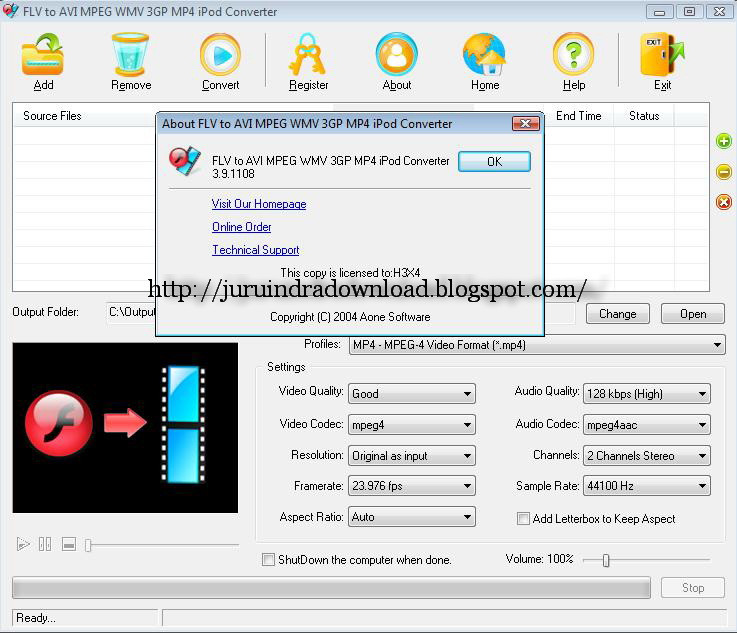Click the conversion progress bar

pos(331,588)
